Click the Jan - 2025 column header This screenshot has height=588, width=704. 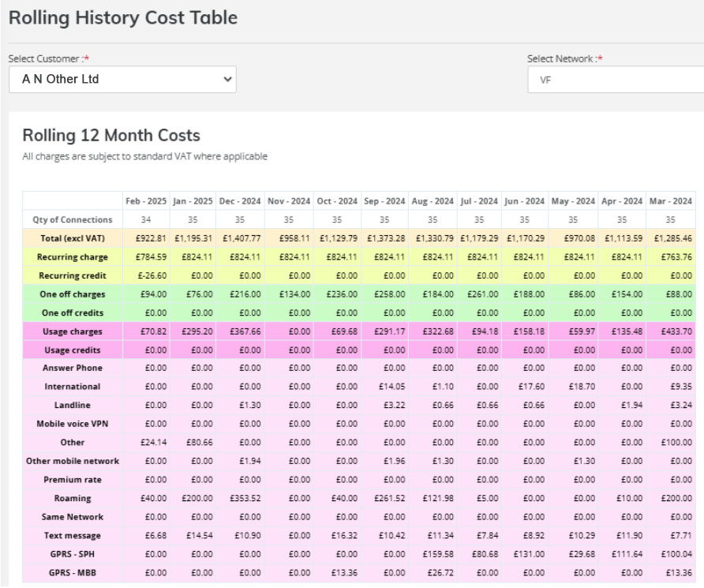point(193,200)
